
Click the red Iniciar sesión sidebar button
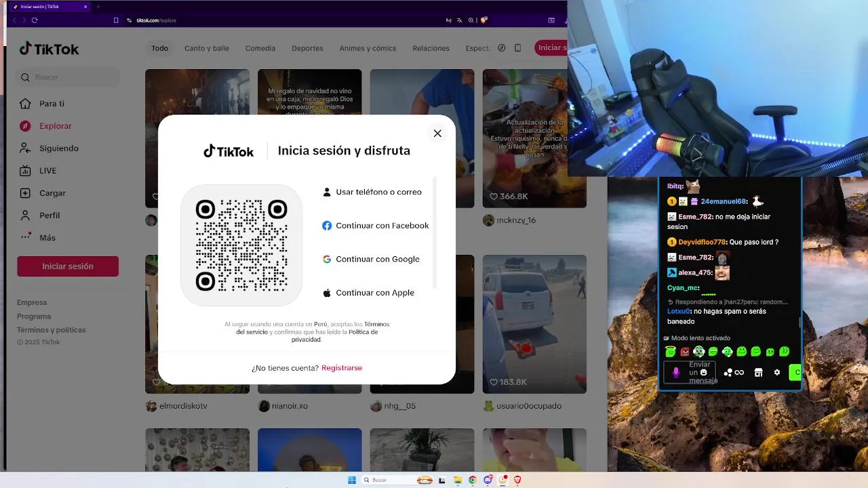pyautogui.click(x=68, y=266)
